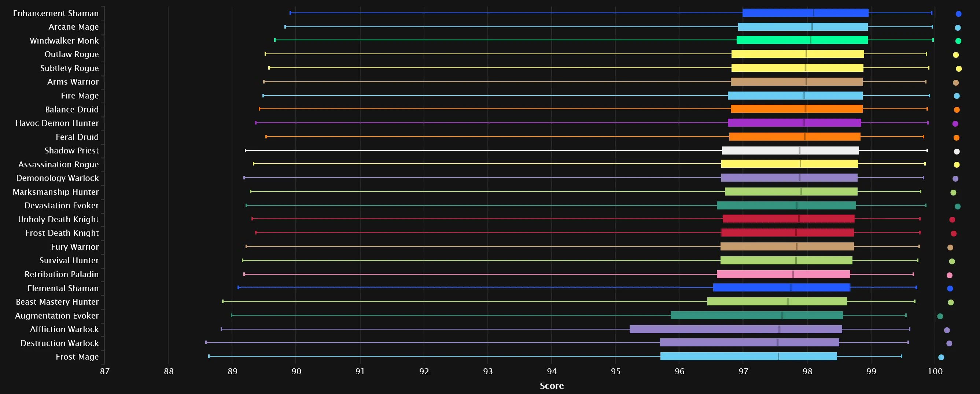Click the Affliction Warlock label
Image resolution: width=980 pixels, height=394 pixels.
coord(64,330)
